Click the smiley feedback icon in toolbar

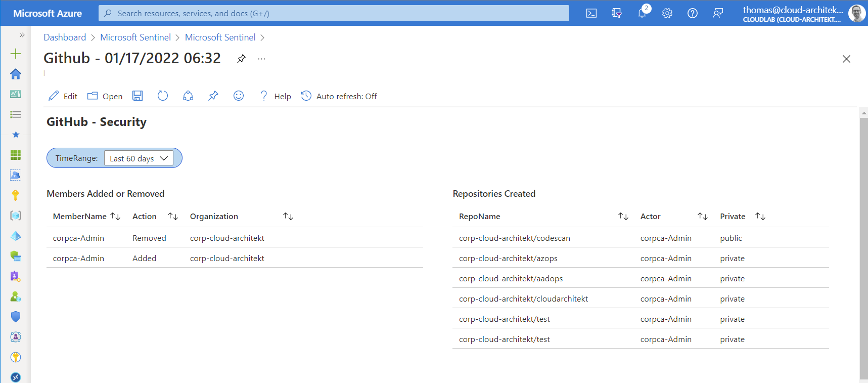(239, 96)
